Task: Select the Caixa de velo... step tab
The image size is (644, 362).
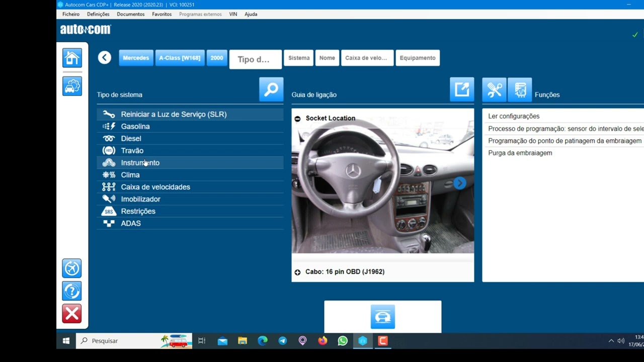Action: 367,58
